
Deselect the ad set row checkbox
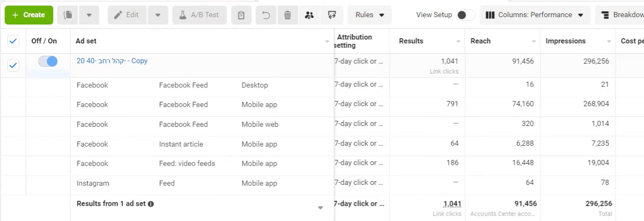[13, 65]
